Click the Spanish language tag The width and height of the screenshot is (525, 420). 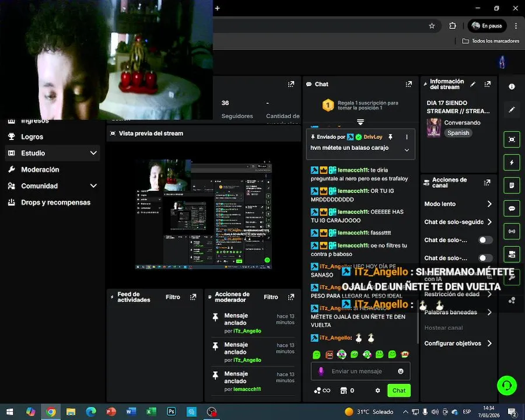click(x=458, y=133)
